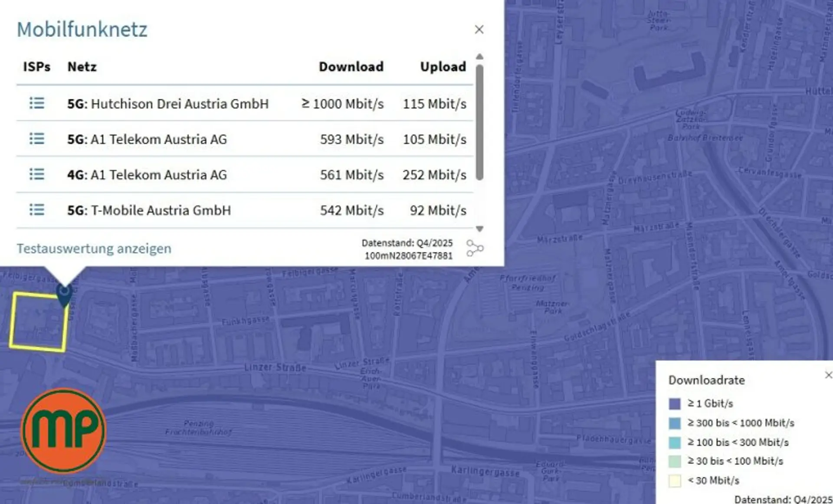Click the Mobilfunknetz popup title

click(82, 29)
